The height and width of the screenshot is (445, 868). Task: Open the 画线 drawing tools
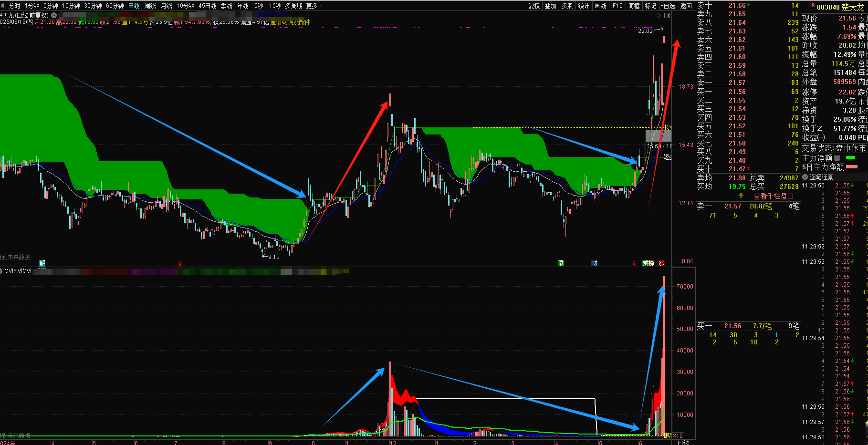(x=601, y=6)
